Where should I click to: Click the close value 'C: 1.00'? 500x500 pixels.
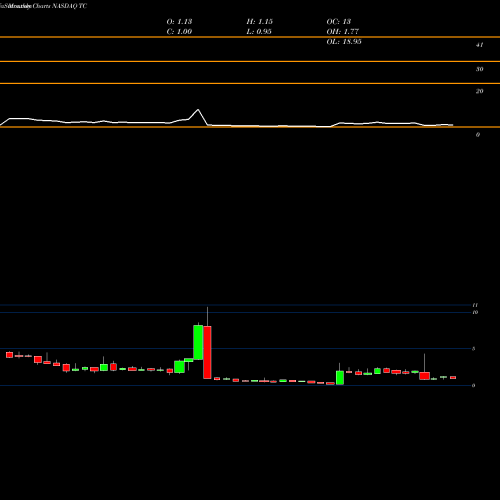click(x=179, y=32)
